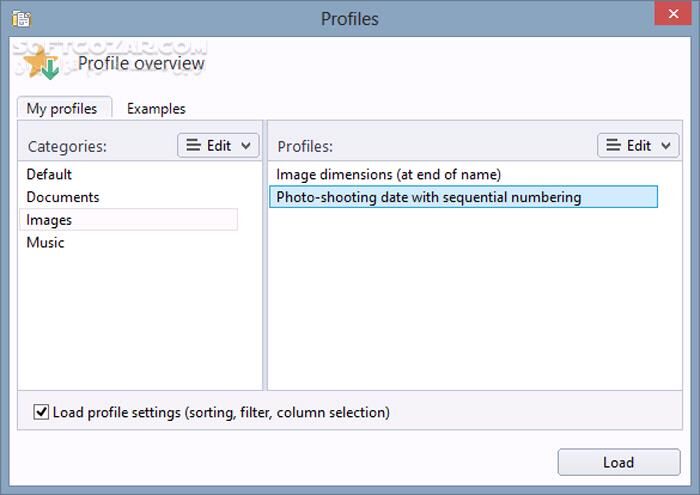Select the Default category
This screenshot has height=495, width=700.
[x=49, y=175]
